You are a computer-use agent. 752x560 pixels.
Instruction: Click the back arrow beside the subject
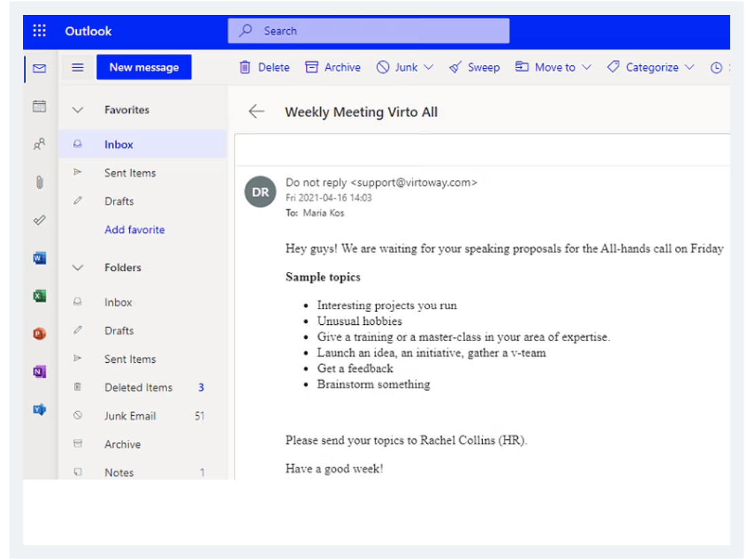pos(256,111)
